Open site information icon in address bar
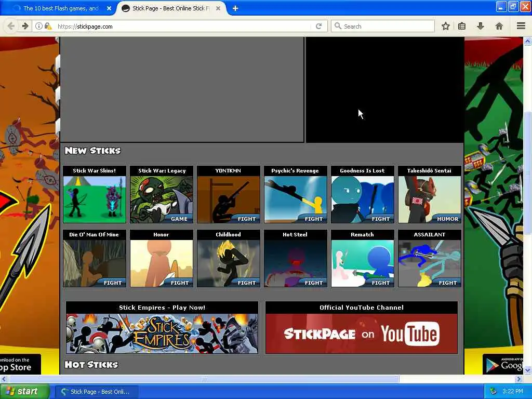Viewport: 532px width, 399px height. tap(39, 26)
